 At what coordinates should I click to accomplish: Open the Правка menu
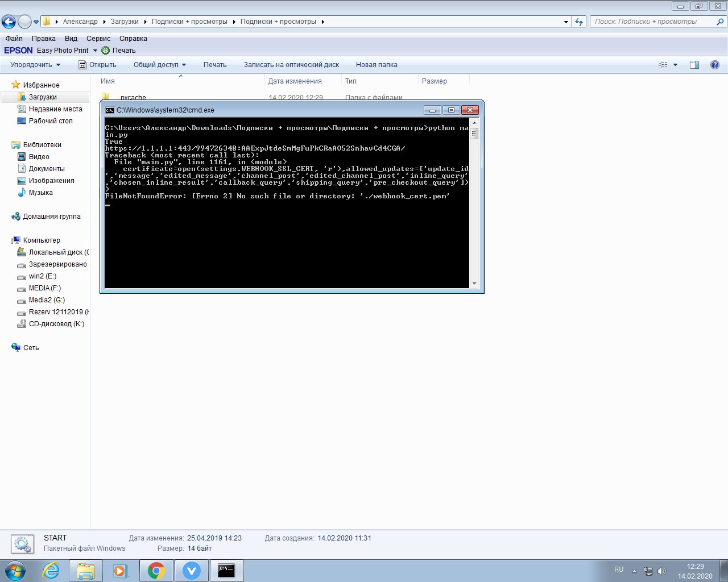(44, 39)
